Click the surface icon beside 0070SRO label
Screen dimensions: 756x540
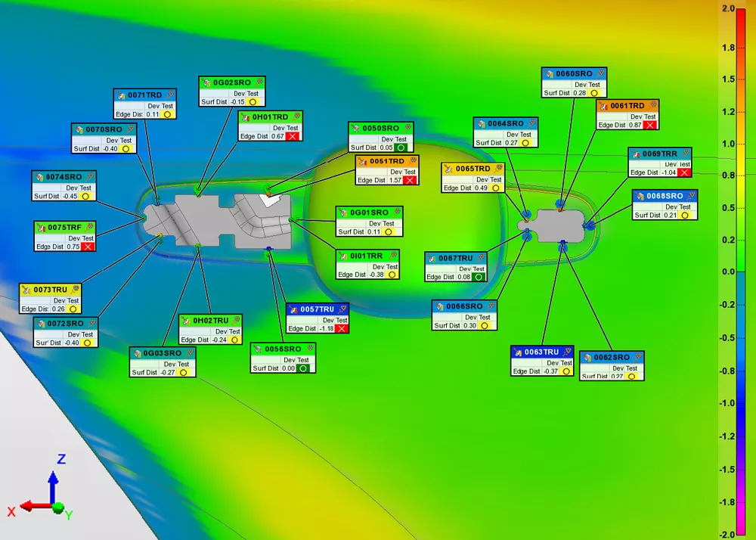click(79, 129)
